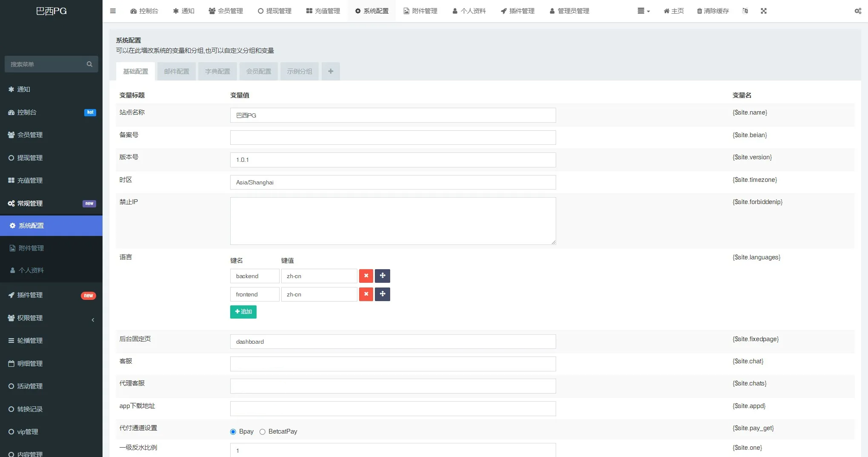Delete the backend language row
Screen dimensions: 868x457
366,276
